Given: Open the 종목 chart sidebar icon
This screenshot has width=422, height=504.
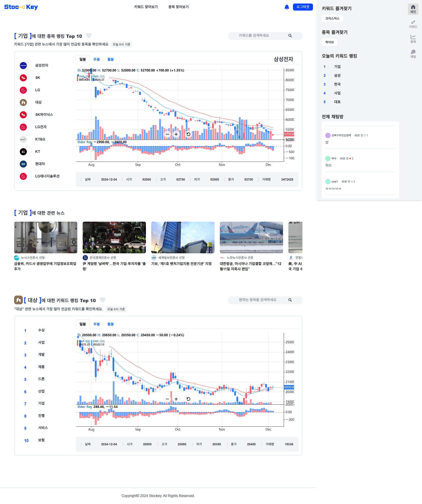Looking at the screenshot, I should coord(413,39).
